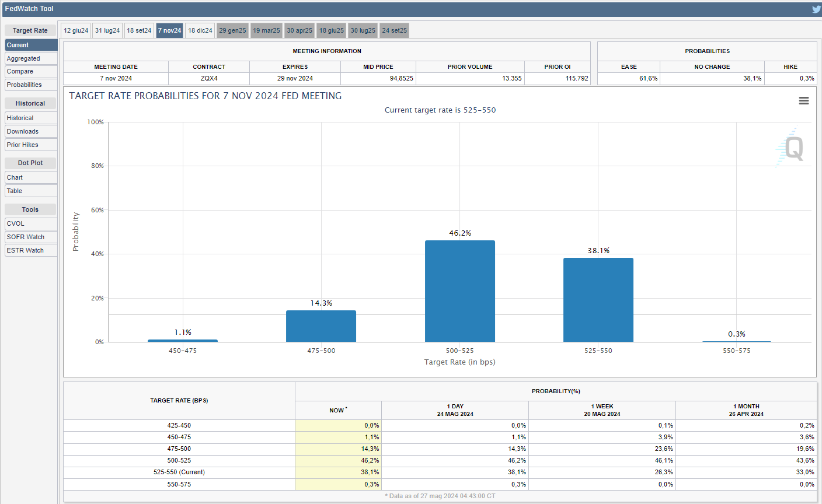Switch to the 24 set25 meeting tab
The image size is (822, 504).
395,30
